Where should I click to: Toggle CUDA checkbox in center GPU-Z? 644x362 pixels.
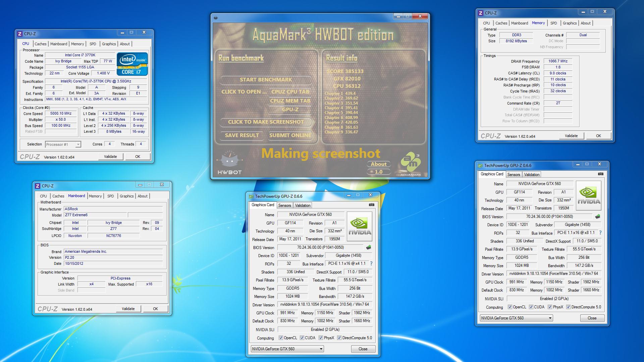[302, 338]
